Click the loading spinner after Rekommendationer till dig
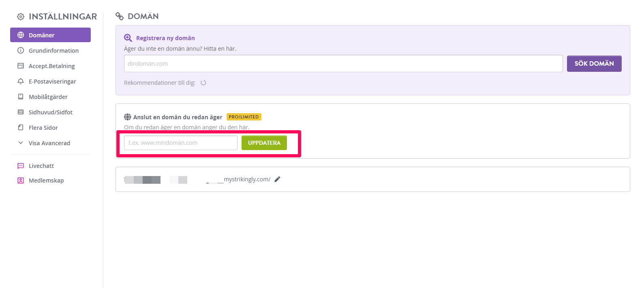644x288 pixels. click(203, 83)
